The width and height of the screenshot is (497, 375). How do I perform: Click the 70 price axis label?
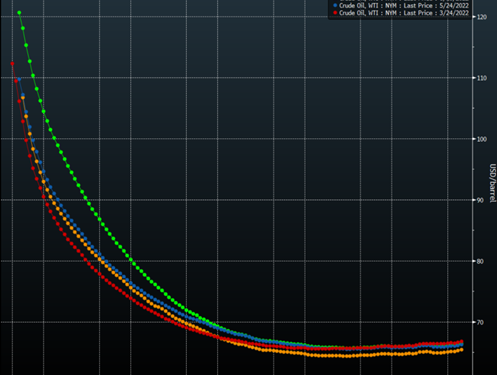[x=480, y=322]
